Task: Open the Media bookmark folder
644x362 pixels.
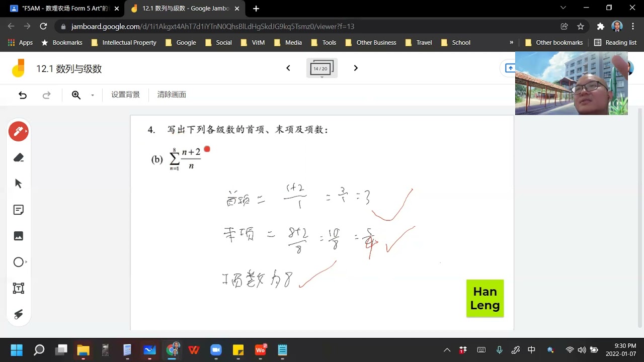Action: tap(288, 43)
